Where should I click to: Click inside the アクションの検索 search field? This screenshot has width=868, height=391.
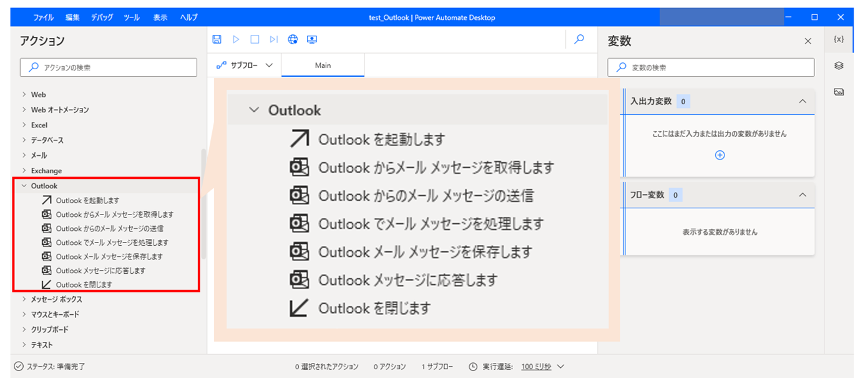point(108,66)
